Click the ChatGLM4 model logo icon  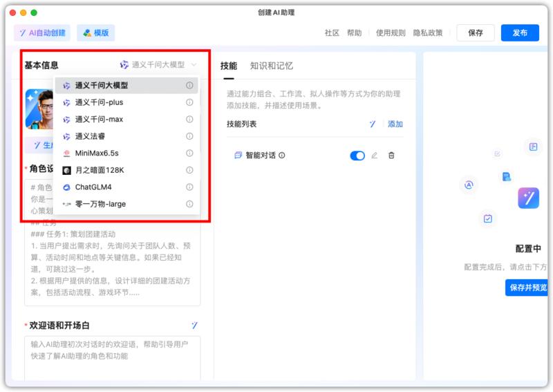click(x=66, y=187)
